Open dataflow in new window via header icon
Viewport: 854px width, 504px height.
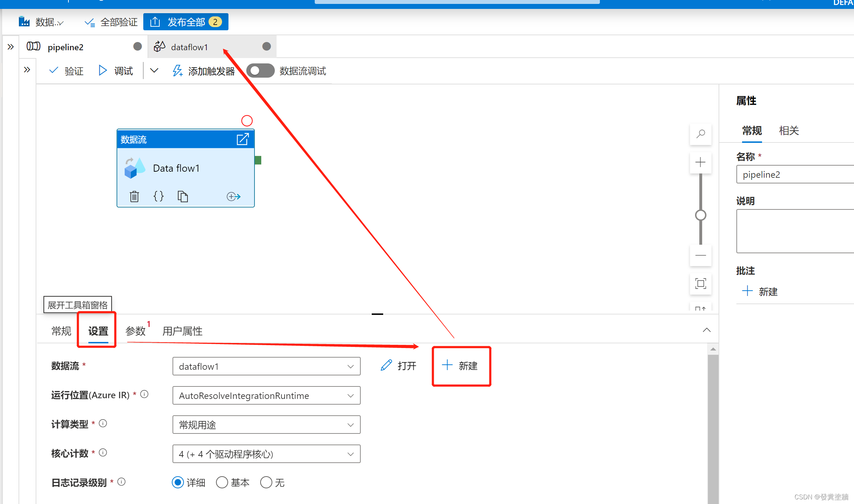[243, 139]
